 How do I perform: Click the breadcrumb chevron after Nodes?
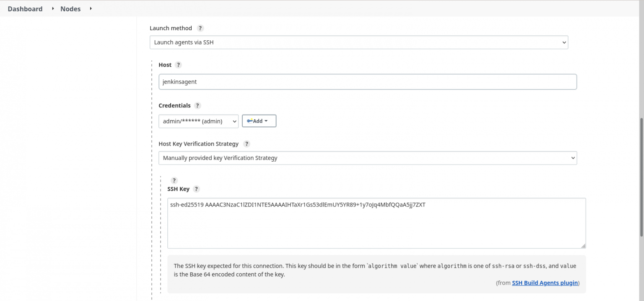(x=90, y=8)
